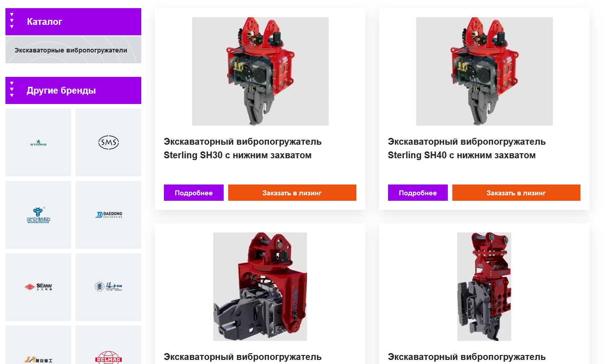Order Sterling SH40 via Заказать в лизинг

(x=516, y=193)
